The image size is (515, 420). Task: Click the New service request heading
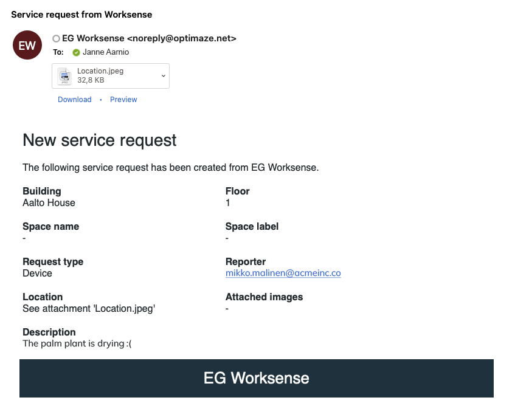click(100, 140)
